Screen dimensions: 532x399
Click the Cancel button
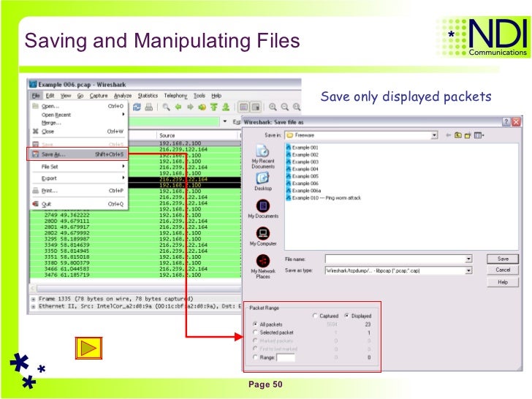click(x=503, y=270)
